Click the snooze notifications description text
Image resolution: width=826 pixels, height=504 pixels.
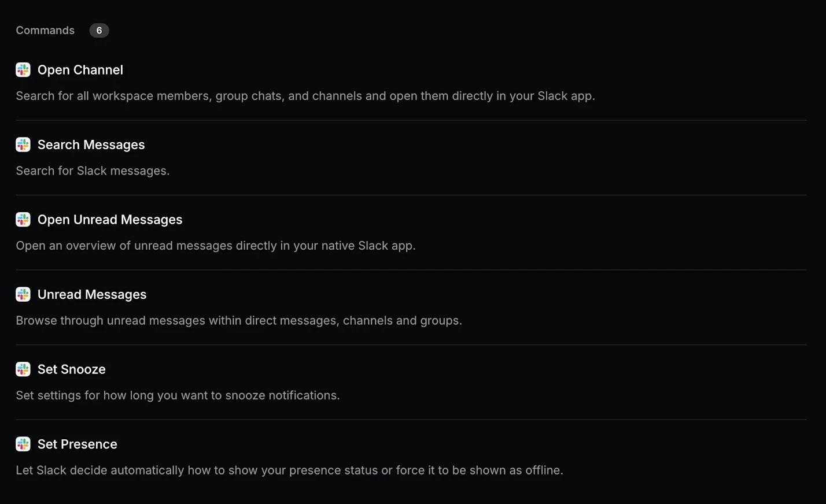[x=178, y=395]
